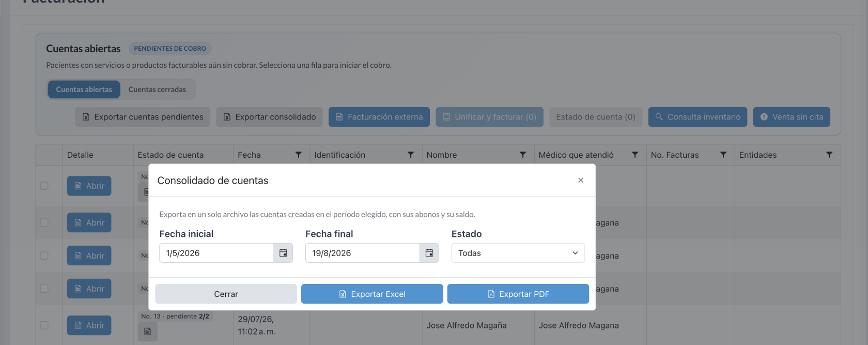The image size is (868, 345).
Task: Expand the Estado dropdown showing Todas
Action: click(x=518, y=253)
